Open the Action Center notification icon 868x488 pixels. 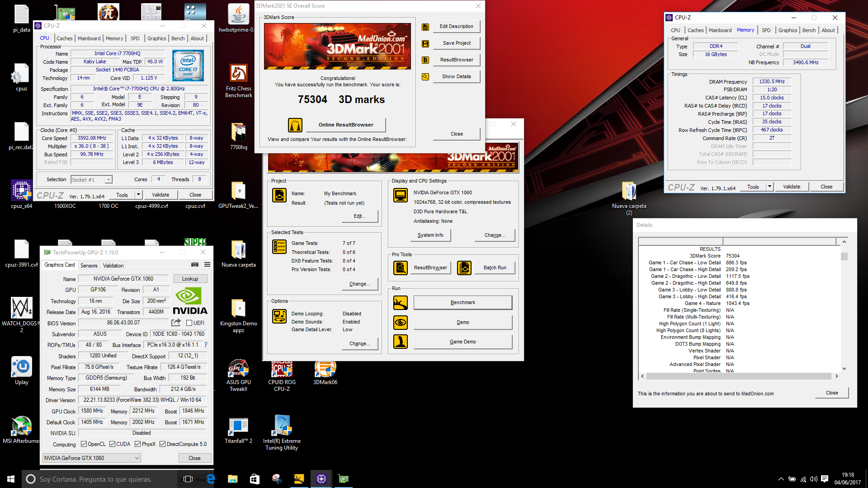coord(825,479)
